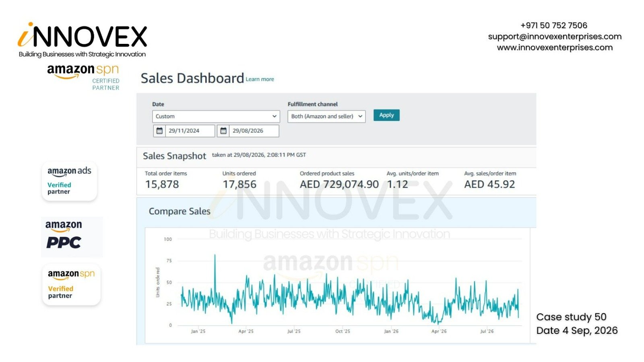Open the Date range Custom dropdown

pyautogui.click(x=216, y=116)
